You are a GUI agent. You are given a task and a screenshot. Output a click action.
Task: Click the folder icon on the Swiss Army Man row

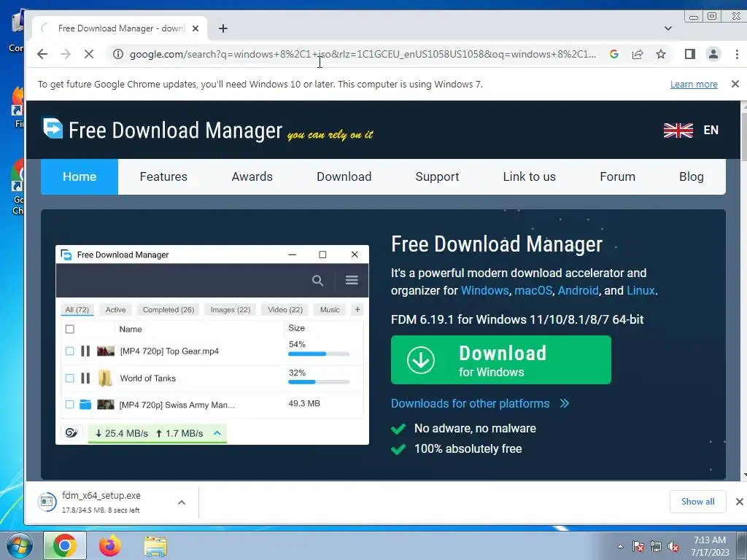click(85, 404)
